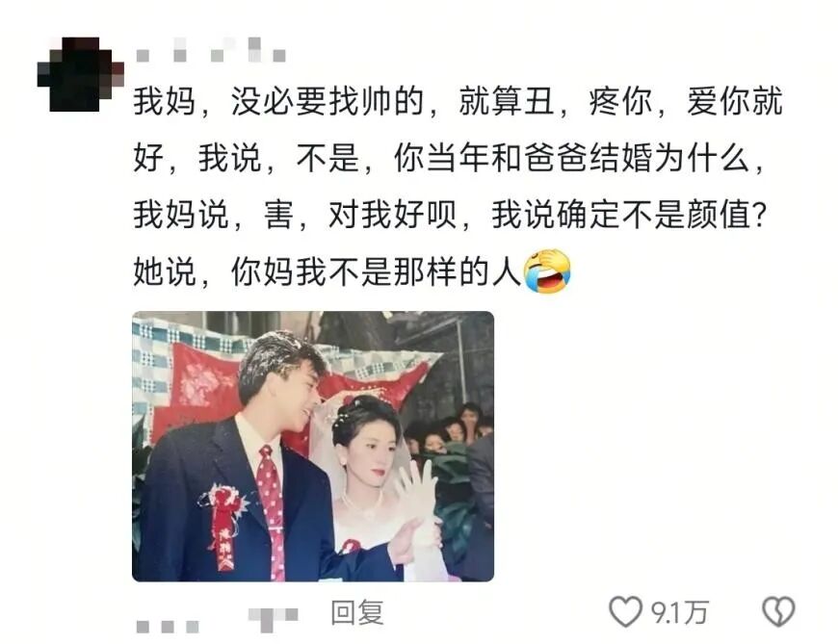Screen dimensions: 838x644
Task: Select the line 你妈我不是那样的人
Action: (x=376, y=271)
